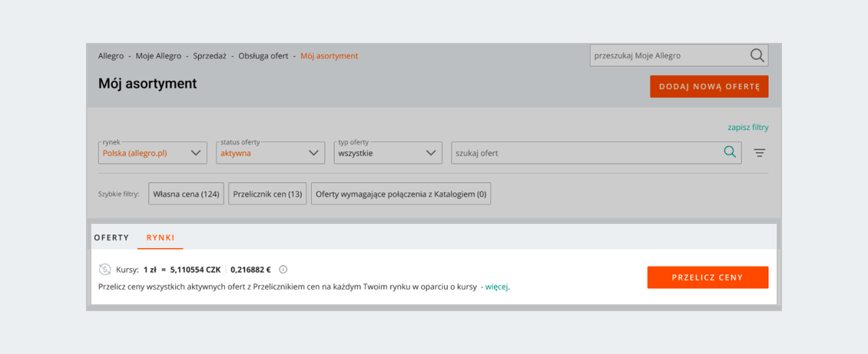Click the green search icon in szukaj ofert
The image size is (868, 354).
point(730,152)
